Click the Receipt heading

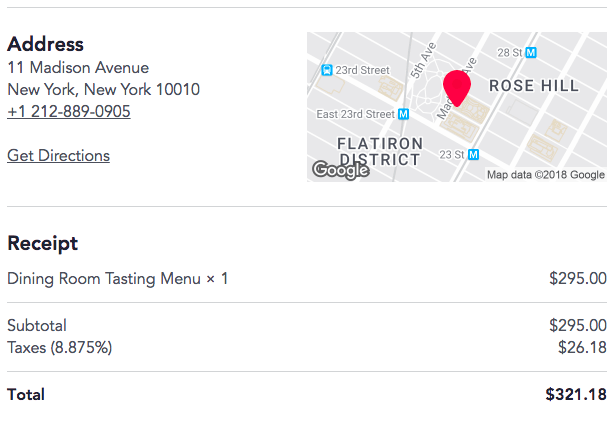click(x=43, y=244)
